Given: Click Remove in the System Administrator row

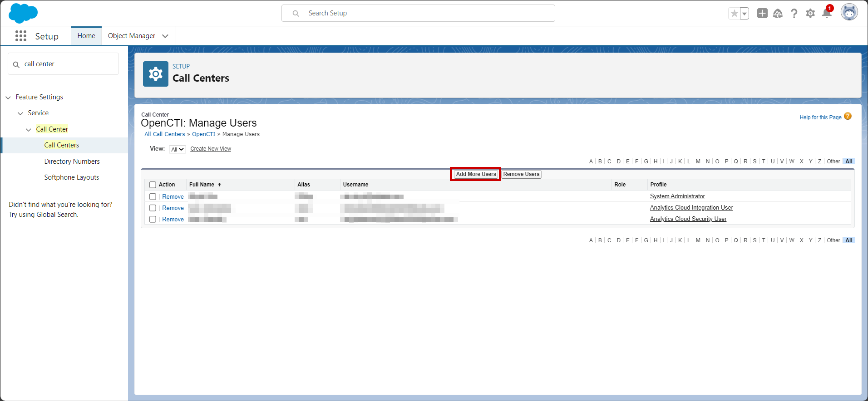Looking at the screenshot, I should (173, 196).
